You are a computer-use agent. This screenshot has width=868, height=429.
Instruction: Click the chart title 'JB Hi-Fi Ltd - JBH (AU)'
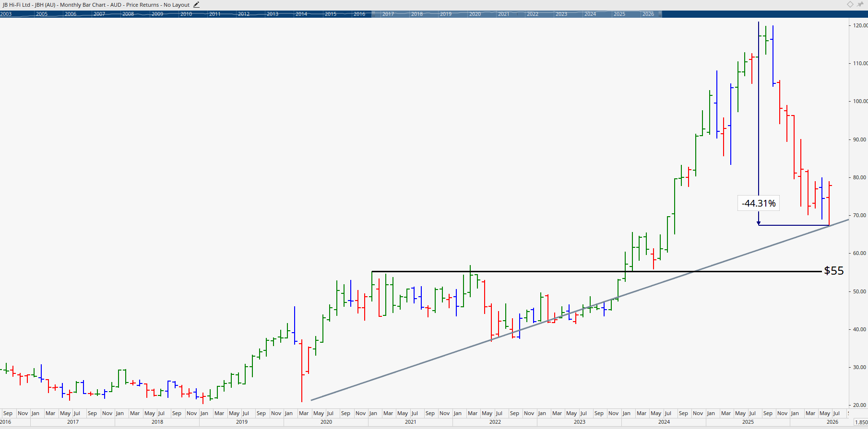(x=30, y=5)
